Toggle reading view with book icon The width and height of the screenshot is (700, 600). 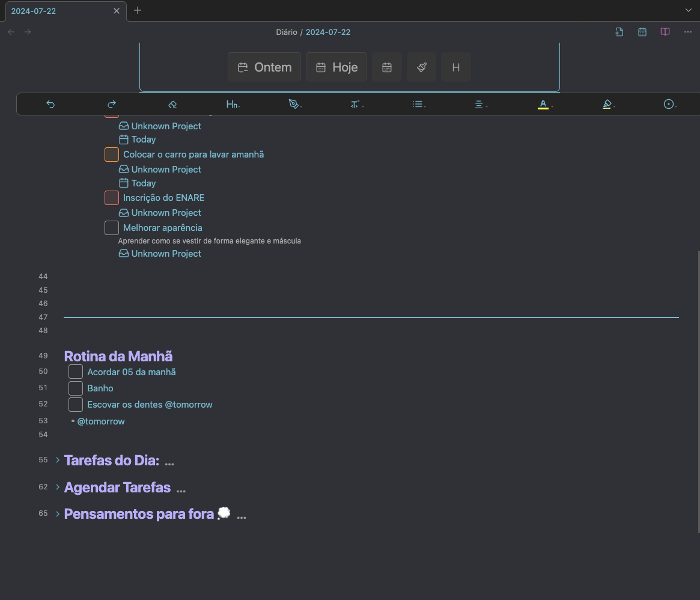coord(665,32)
